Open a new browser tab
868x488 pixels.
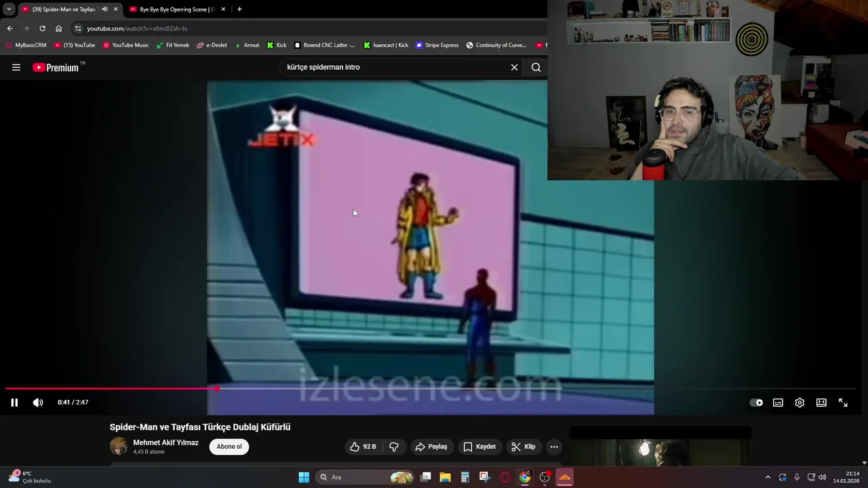(239, 9)
